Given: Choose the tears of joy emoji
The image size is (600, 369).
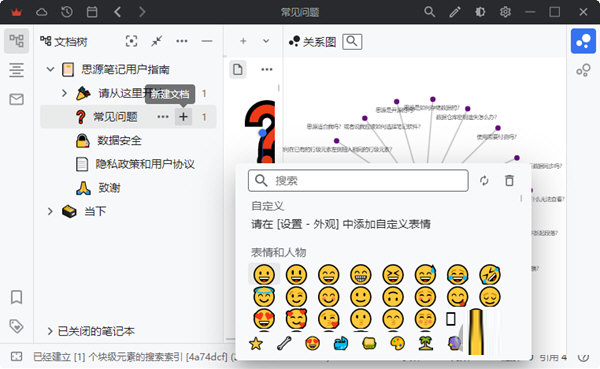Looking at the screenshot, I should pyautogui.click(x=458, y=274).
